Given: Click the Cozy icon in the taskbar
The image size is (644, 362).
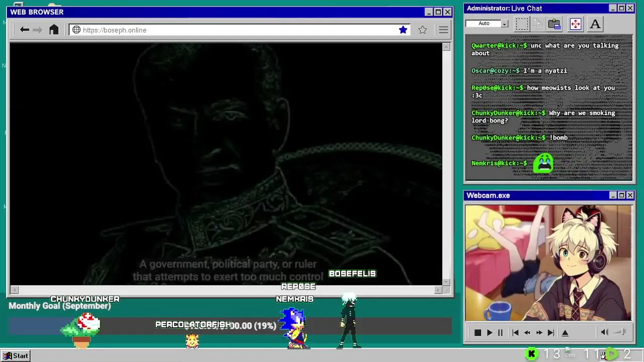Looking at the screenshot, I should [570, 353].
